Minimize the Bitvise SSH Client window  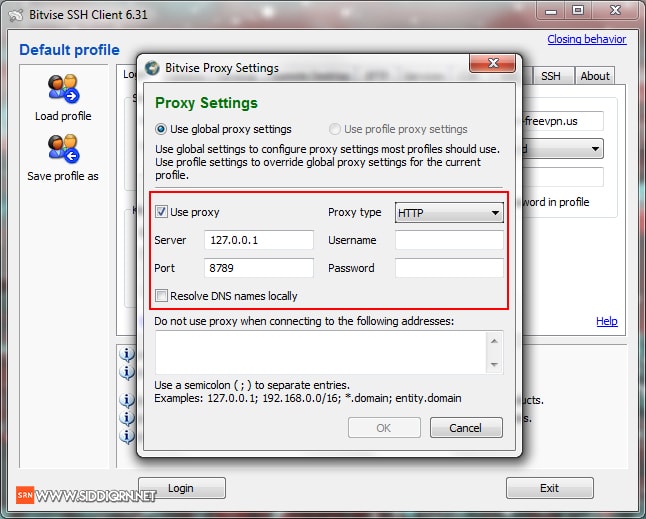point(551,11)
